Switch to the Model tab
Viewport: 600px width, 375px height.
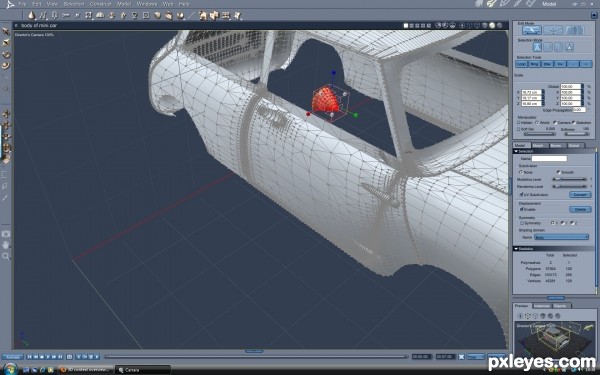tap(521, 145)
